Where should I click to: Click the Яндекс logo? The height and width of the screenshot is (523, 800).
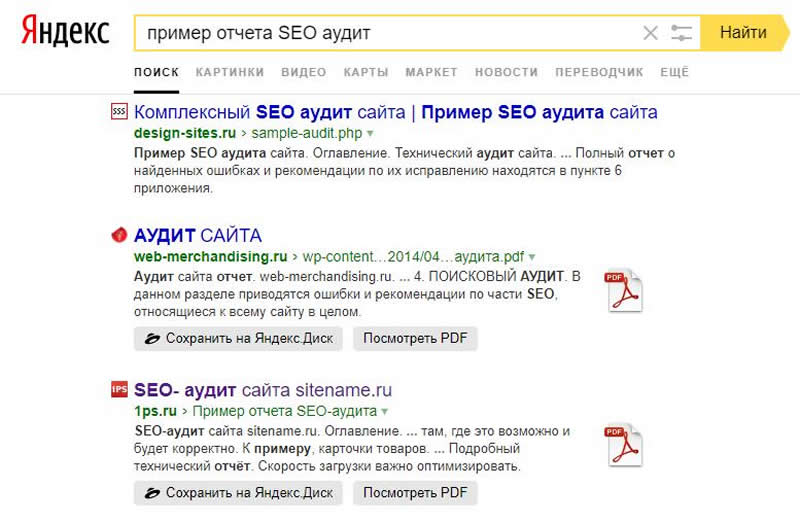tap(65, 30)
